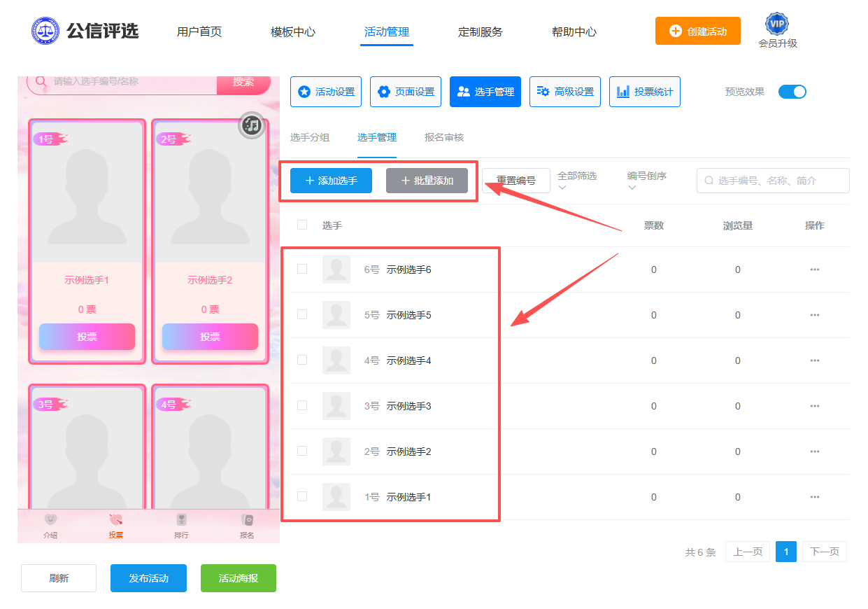Click the 发布活动 button
Viewport: 868px width, 609px height.
[148, 578]
